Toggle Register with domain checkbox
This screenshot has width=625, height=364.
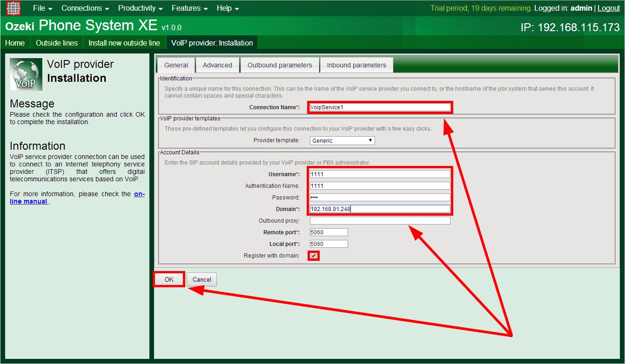(x=314, y=256)
